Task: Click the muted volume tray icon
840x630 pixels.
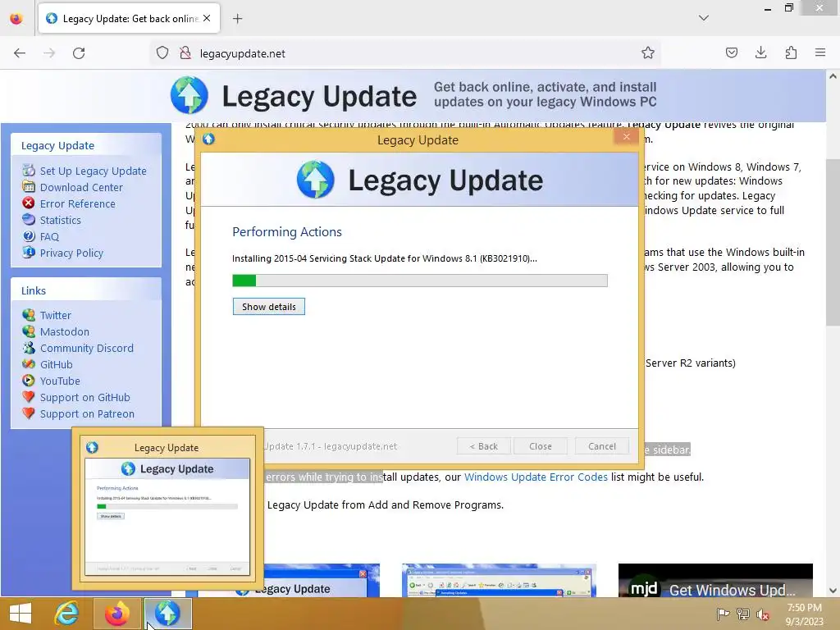Action: point(763,614)
